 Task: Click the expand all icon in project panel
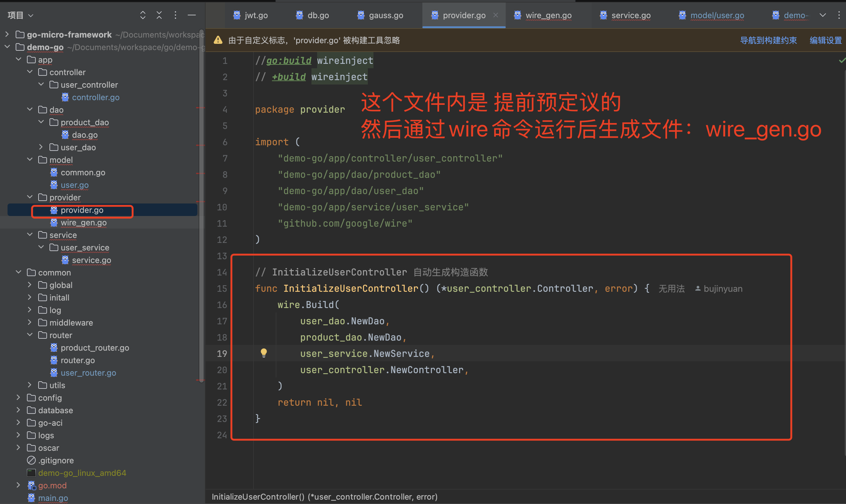point(143,15)
